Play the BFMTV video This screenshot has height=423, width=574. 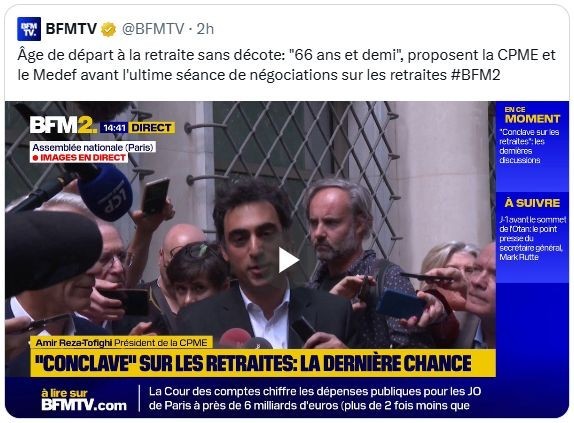click(x=288, y=260)
